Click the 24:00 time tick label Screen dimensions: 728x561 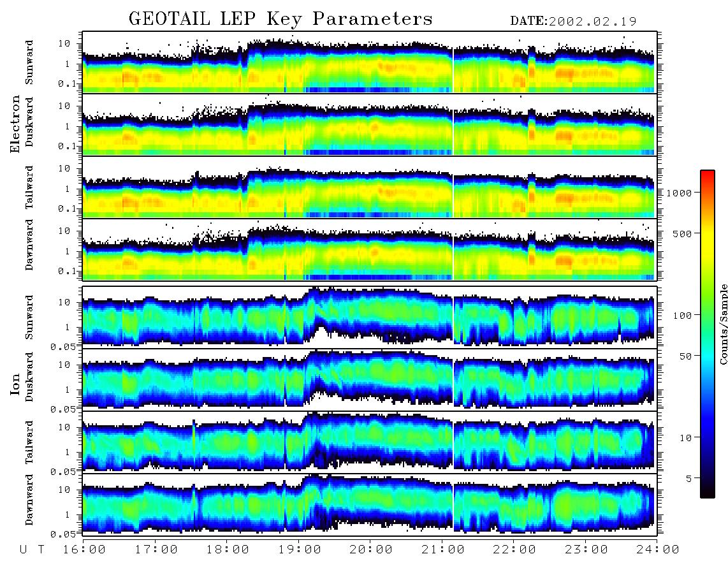coord(658,550)
